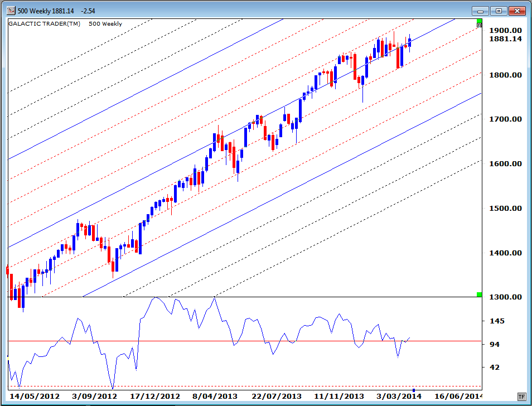Click the 1300.00 price axis label
The height and width of the screenshot is (406, 532).
point(506,297)
